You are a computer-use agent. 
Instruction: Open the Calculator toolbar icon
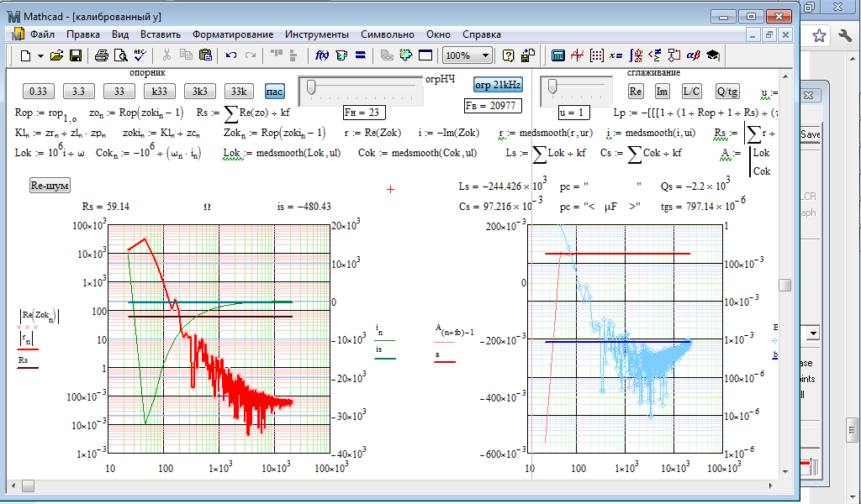pos(557,55)
